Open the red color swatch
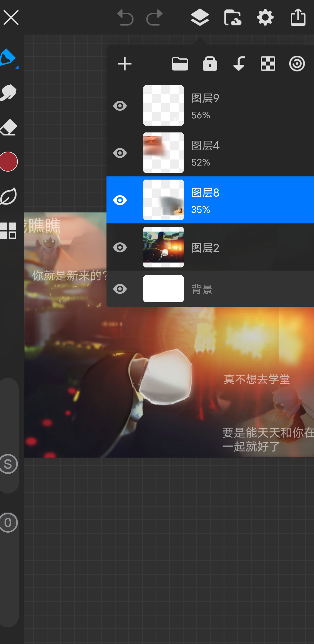Image resolution: width=314 pixels, height=644 pixels. point(8,162)
